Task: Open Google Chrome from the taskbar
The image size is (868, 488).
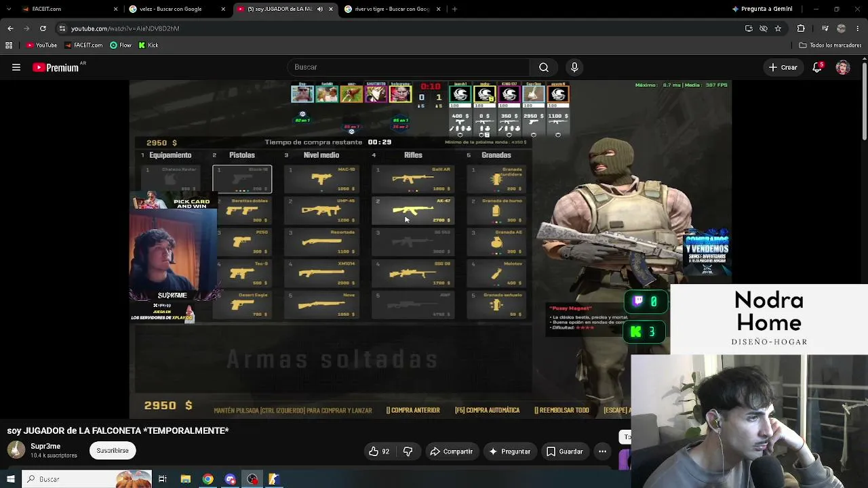Action: point(208,479)
